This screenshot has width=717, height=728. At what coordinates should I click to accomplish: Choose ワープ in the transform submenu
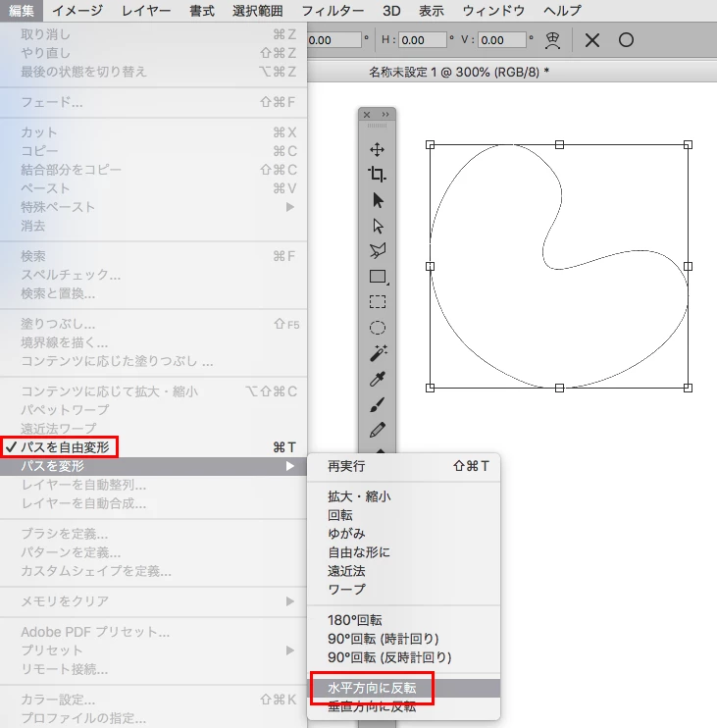pos(404,590)
